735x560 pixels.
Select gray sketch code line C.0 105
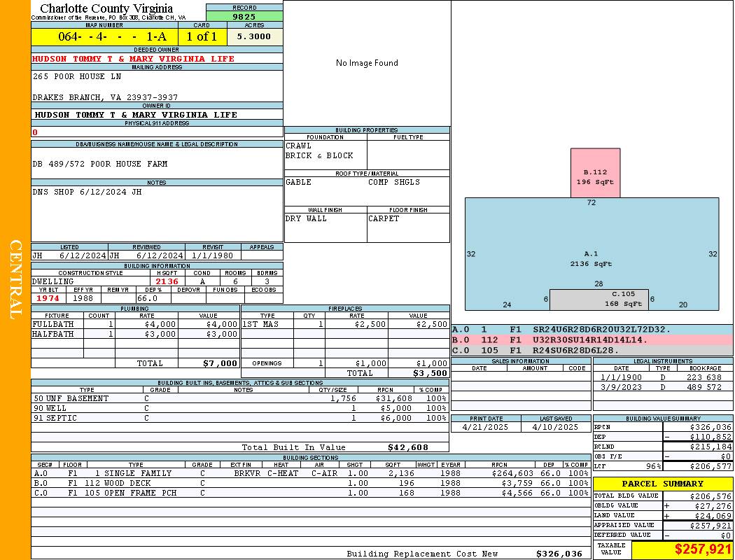(592, 350)
